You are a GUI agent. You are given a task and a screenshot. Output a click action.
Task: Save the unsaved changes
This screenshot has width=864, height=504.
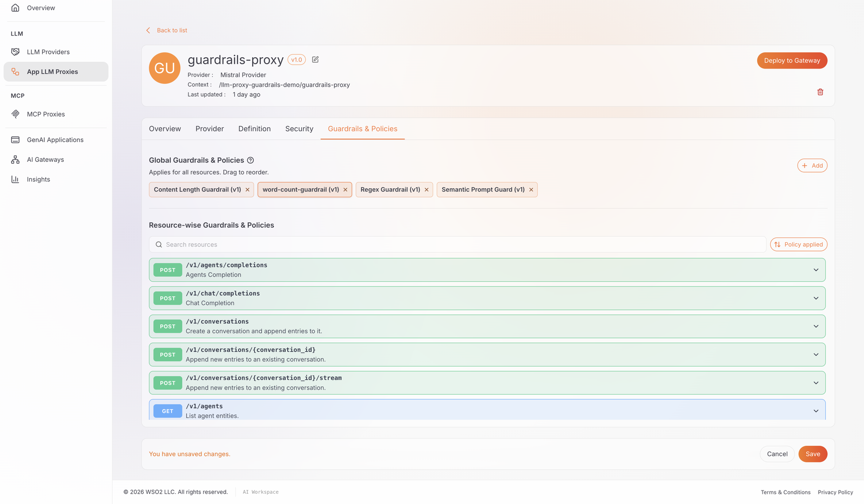[x=813, y=454]
